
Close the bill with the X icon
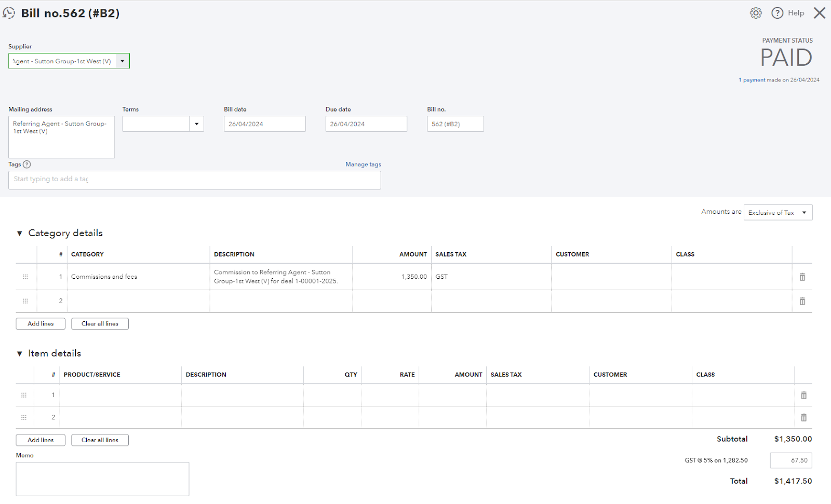820,13
